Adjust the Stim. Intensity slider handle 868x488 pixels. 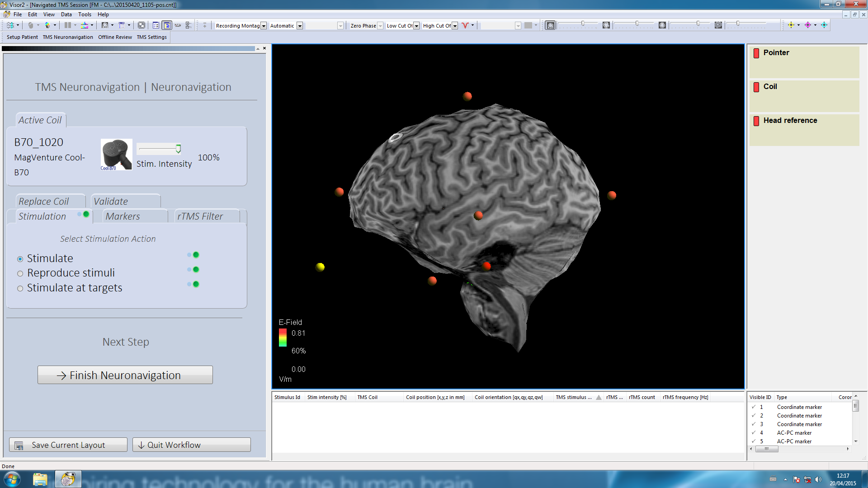pyautogui.click(x=178, y=149)
